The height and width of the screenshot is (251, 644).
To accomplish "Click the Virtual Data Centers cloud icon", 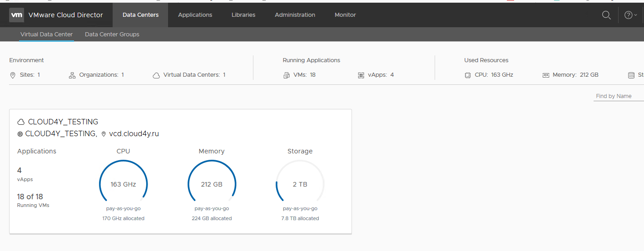I will click(x=156, y=75).
